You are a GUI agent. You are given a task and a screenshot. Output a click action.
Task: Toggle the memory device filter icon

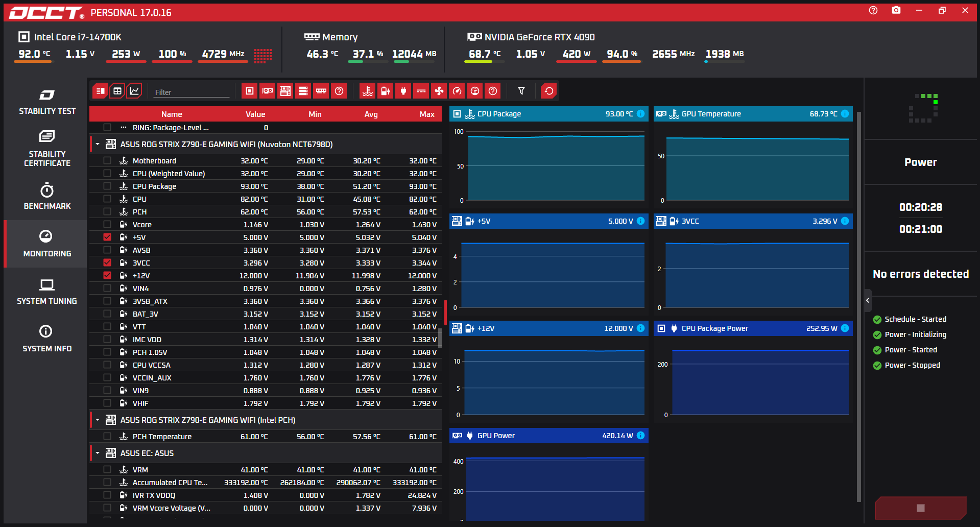321,91
